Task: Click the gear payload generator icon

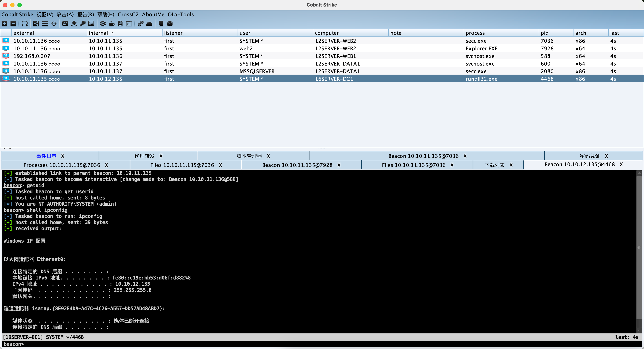Action: coord(103,24)
